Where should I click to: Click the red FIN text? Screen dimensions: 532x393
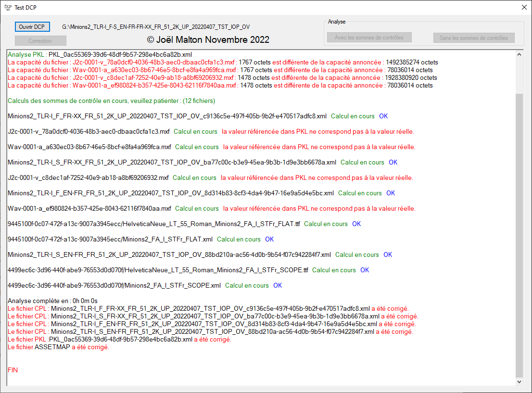tap(13, 370)
